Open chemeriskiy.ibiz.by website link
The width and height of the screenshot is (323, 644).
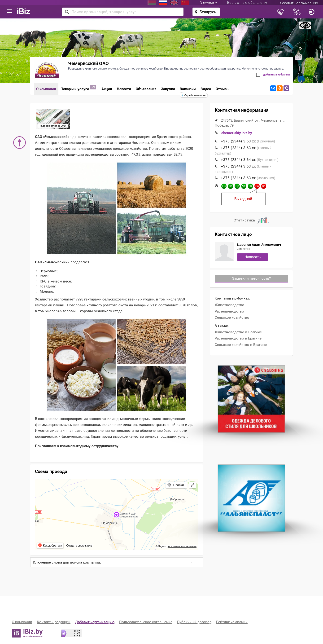click(x=236, y=133)
